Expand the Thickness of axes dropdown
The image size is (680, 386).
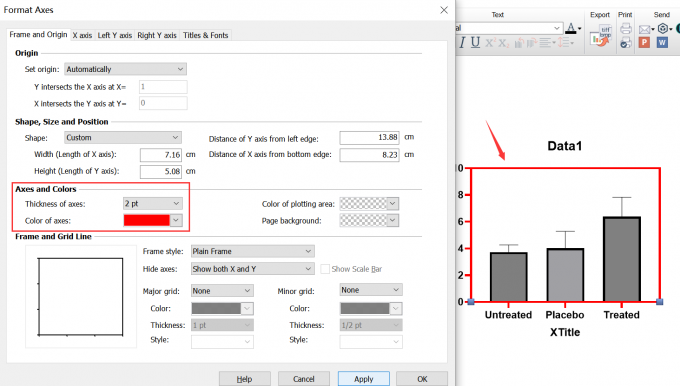tap(153, 203)
